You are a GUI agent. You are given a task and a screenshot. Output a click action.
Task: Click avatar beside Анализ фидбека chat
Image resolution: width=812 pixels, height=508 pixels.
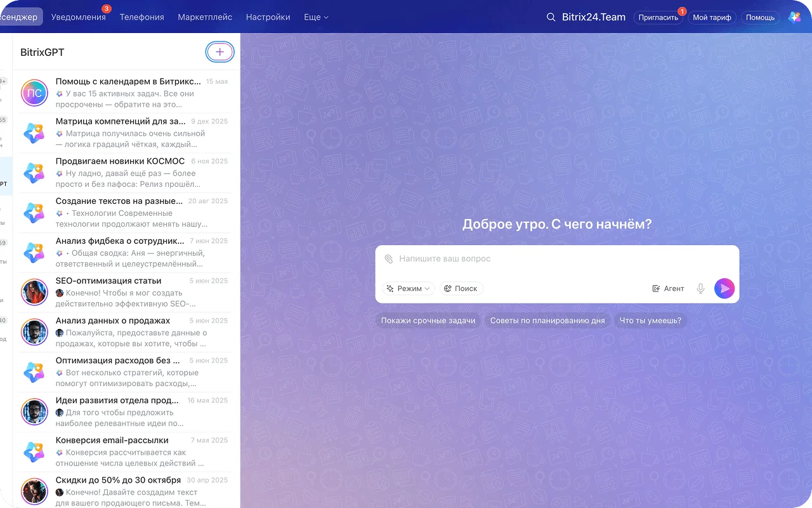coord(34,253)
